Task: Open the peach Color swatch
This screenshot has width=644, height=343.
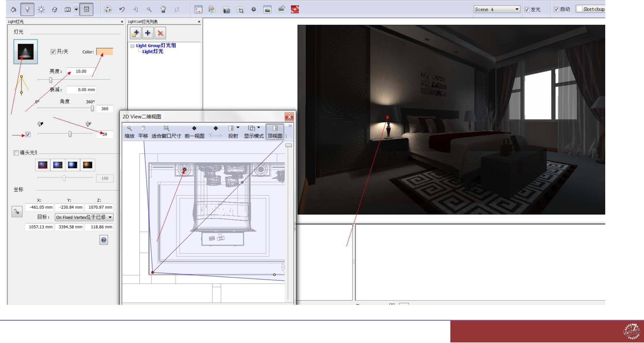Action: pos(104,52)
